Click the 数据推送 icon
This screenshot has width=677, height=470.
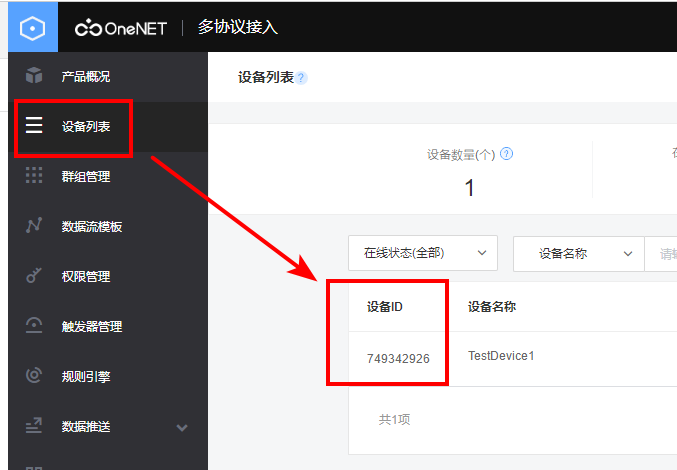[34, 426]
